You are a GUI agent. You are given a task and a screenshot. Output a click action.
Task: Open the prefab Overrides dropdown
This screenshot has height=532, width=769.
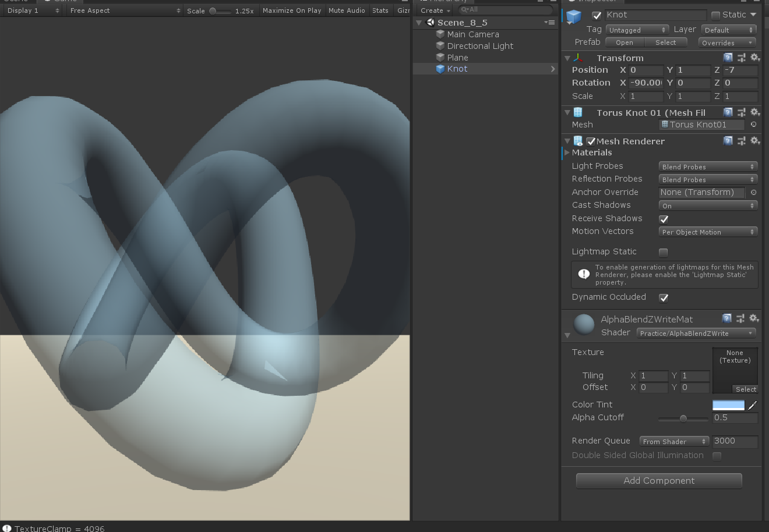pos(727,42)
